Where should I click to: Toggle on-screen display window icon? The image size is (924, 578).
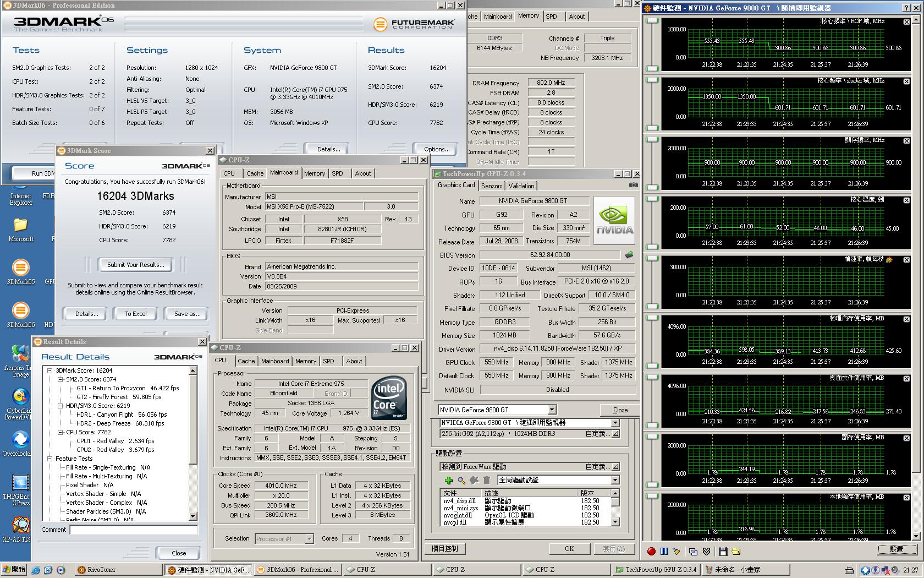click(694, 551)
